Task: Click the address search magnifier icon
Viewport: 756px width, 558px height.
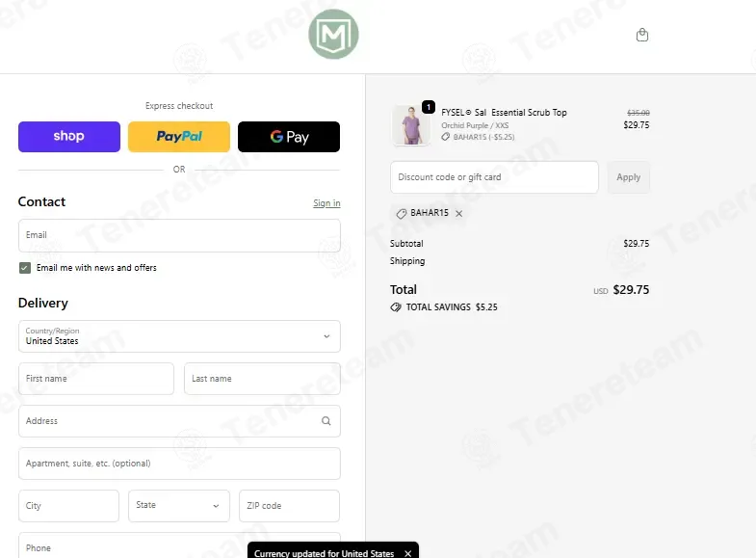Action: tap(326, 421)
